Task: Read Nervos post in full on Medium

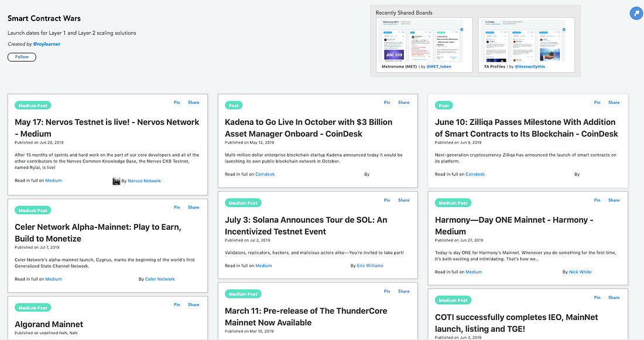Action: pos(53,181)
